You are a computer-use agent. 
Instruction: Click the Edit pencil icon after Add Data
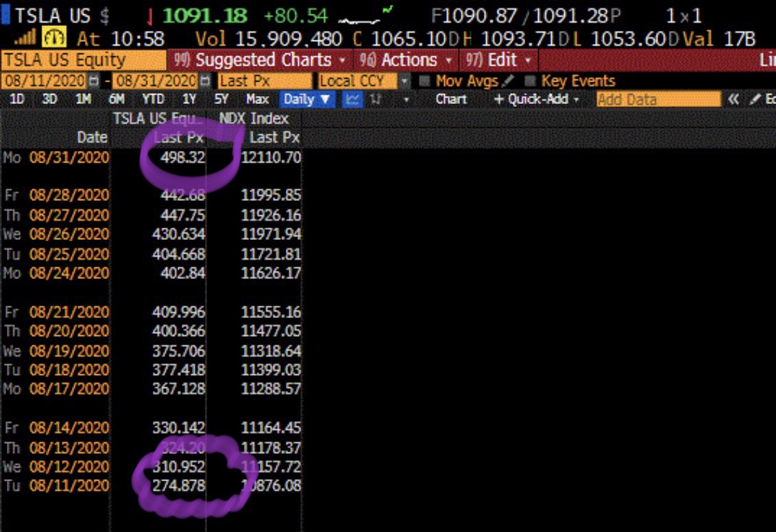tap(755, 99)
